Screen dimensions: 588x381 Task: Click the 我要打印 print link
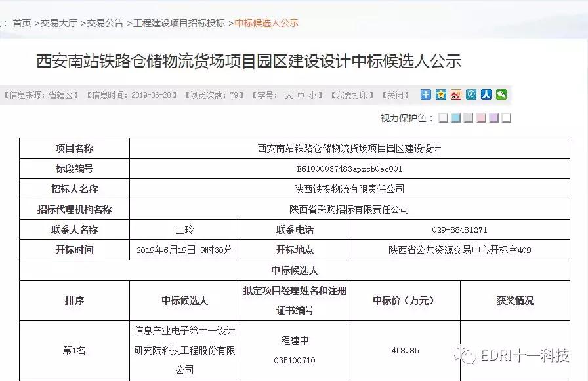(x=352, y=95)
